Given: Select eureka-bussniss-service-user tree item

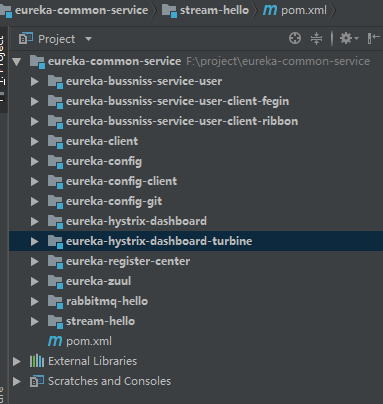Looking at the screenshot, I should tap(144, 81).
